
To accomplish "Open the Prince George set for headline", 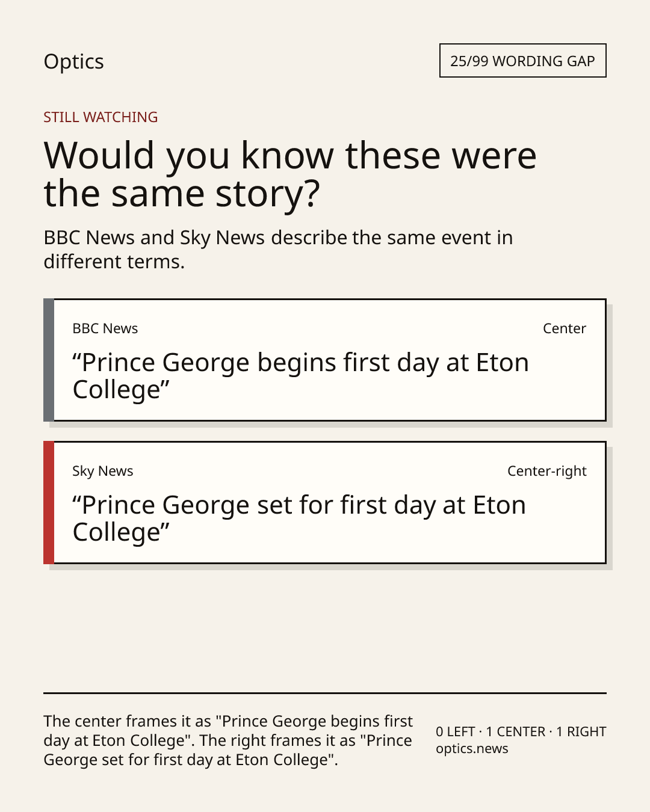I will click(x=299, y=518).
